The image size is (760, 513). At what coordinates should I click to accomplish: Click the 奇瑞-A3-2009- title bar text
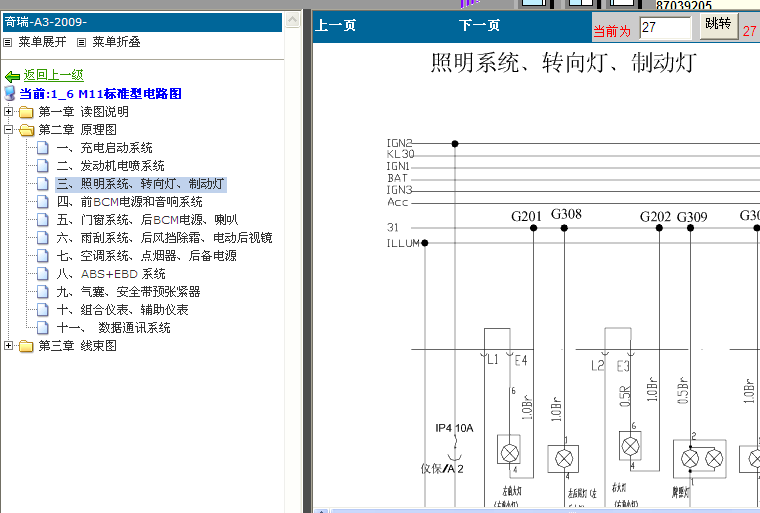46,22
